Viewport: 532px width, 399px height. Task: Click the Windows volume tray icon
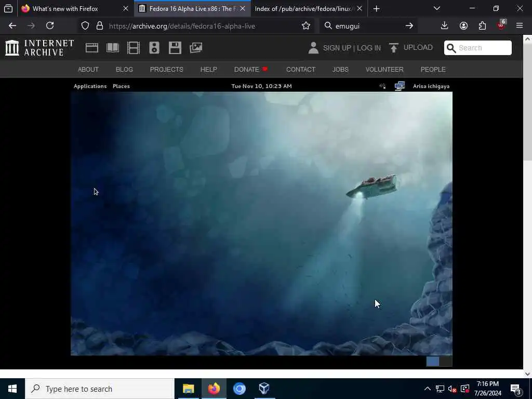[x=453, y=389]
